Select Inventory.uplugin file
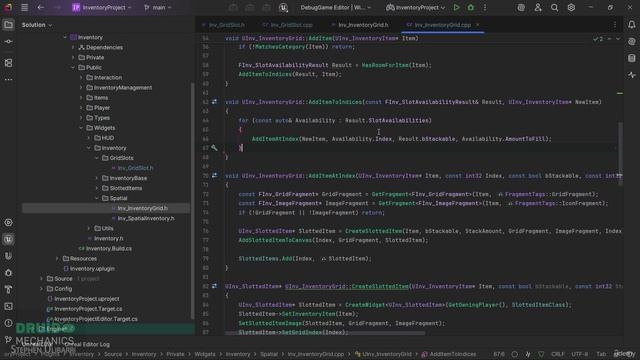 pyautogui.click(x=92, y=269)
